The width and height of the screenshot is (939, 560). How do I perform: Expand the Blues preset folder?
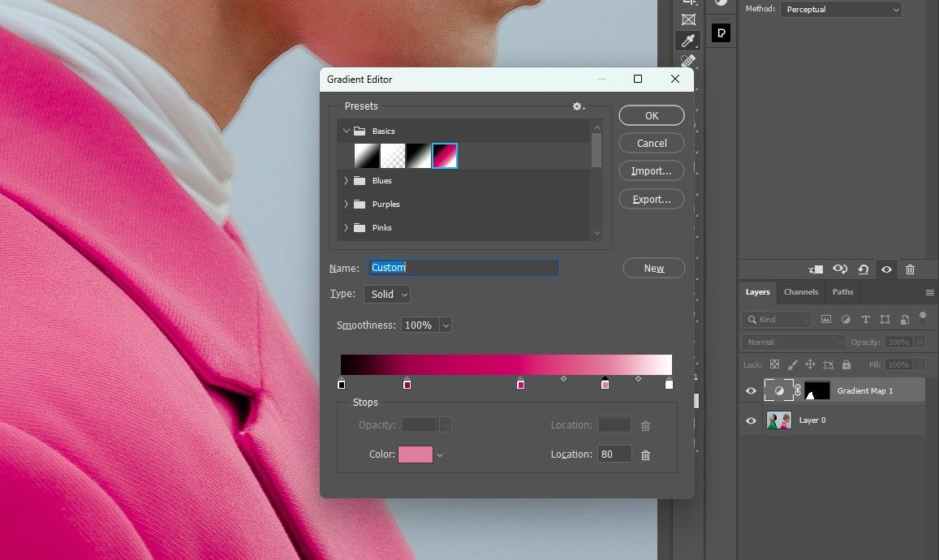[x=346, y=180]
